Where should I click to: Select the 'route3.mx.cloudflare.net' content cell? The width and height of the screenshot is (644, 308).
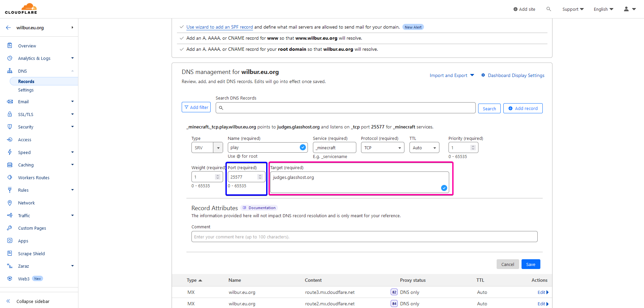coord(330,292)
